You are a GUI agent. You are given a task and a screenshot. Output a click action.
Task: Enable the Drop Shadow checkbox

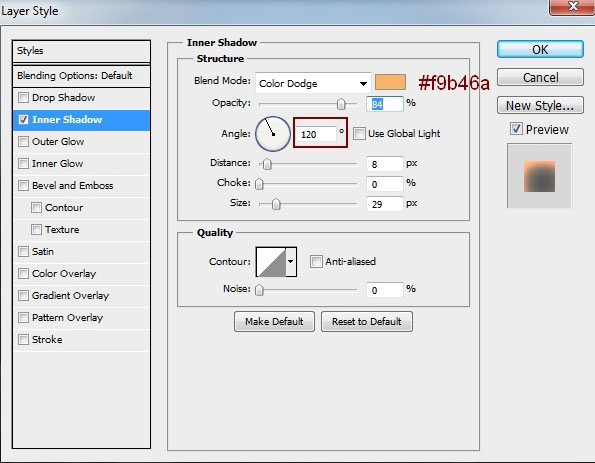[x=24, y=98]
